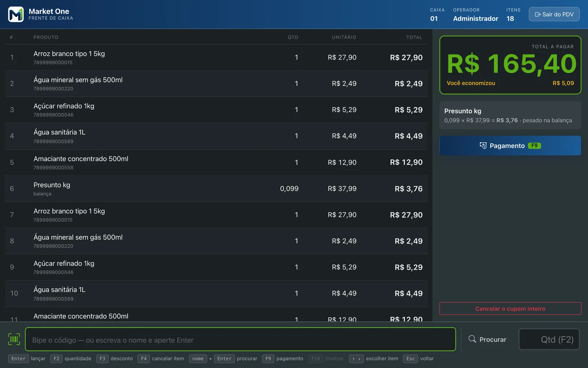
Task: Click the F2 quantidade key hint
Action: pyautogui.click(x=71, y=358)
